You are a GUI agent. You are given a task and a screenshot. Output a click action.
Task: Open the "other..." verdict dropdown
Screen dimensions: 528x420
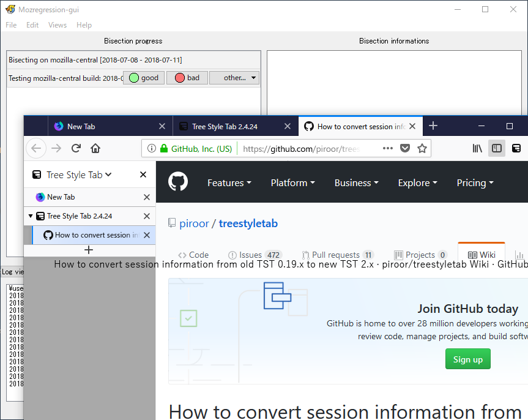coord(234,78)
